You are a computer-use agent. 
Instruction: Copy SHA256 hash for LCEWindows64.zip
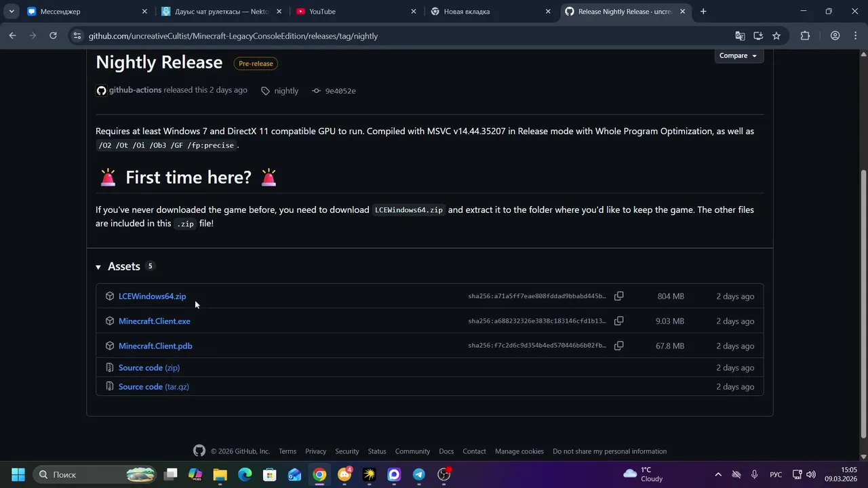tap(618, 296)
